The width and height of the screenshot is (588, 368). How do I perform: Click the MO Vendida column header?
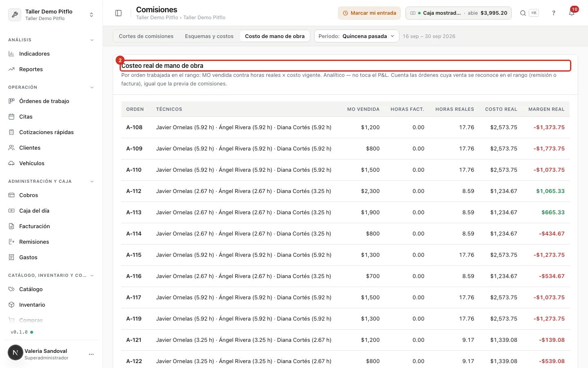coord(363,109)
